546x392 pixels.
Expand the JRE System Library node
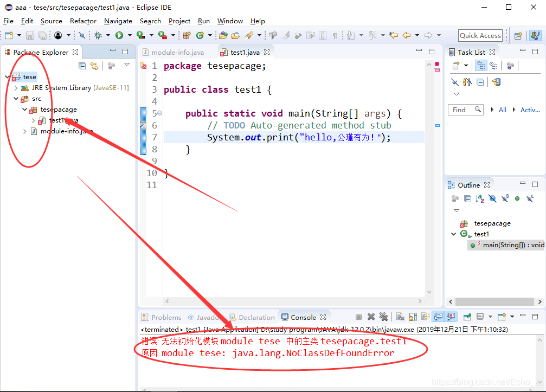(16, 87)
